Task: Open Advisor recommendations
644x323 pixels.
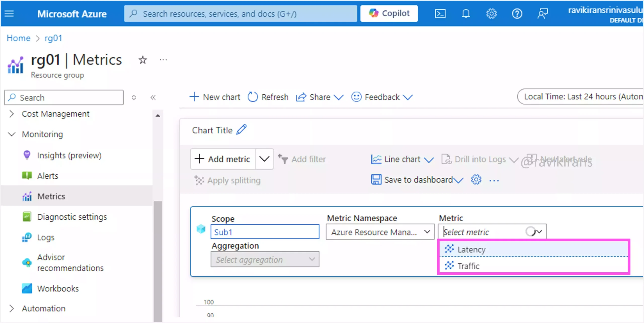Action: point(70,263)
